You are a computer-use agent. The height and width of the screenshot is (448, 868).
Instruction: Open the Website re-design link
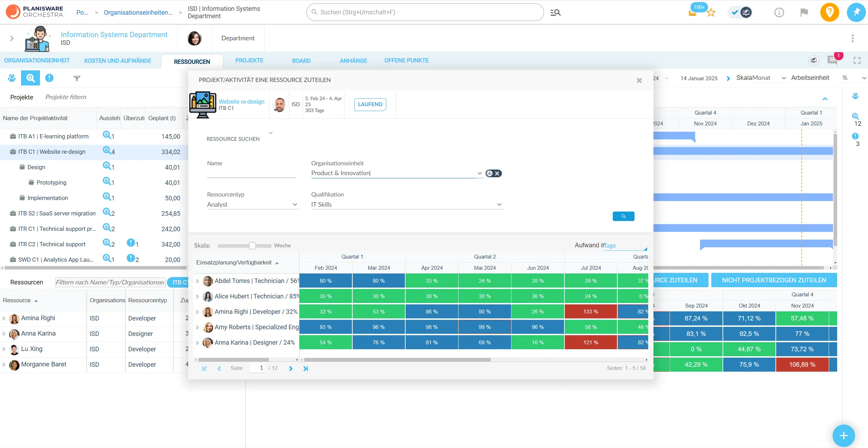[x=242, y=102]
